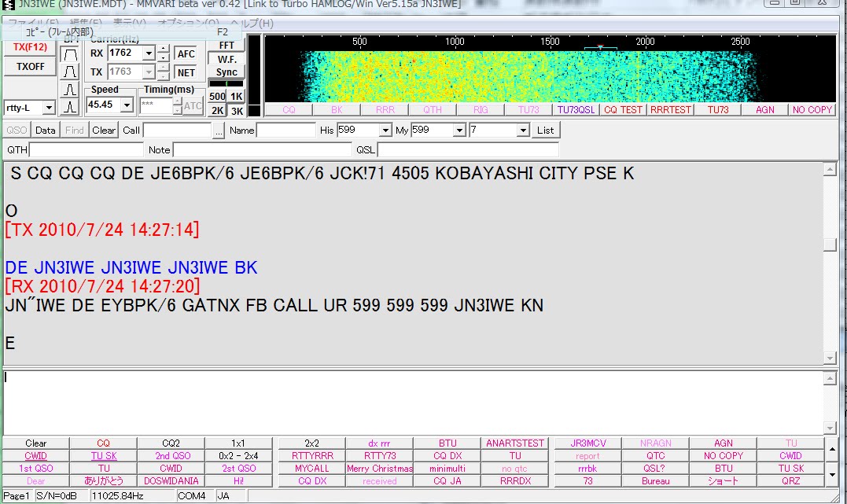Switch display to Sync view
The height and width of the screenshot is (504, 847).
pos(226,72)
